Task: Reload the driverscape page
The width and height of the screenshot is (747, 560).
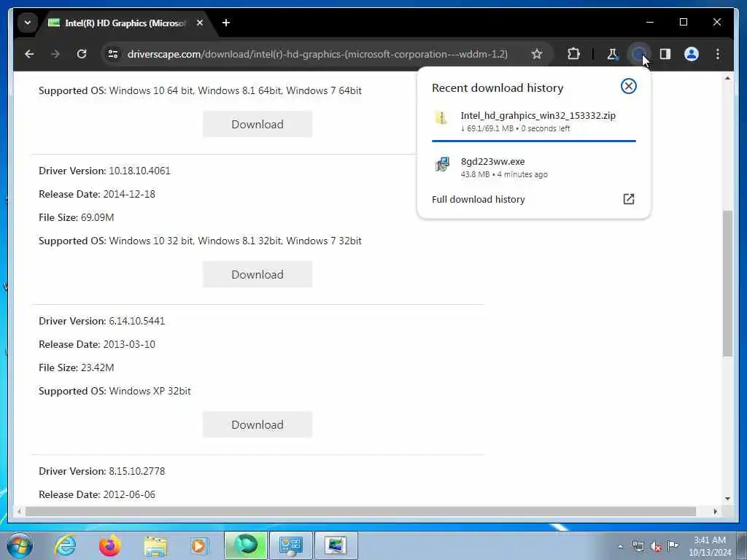Action: (x=82, y=54)
